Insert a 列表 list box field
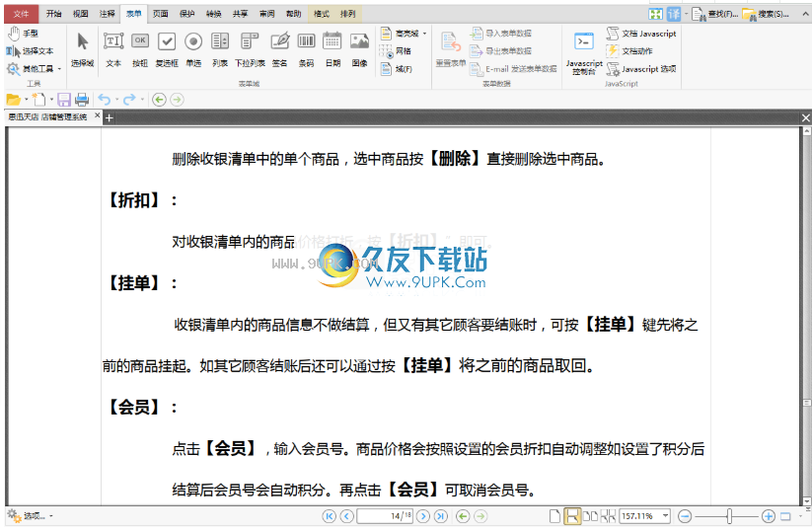 220,50
